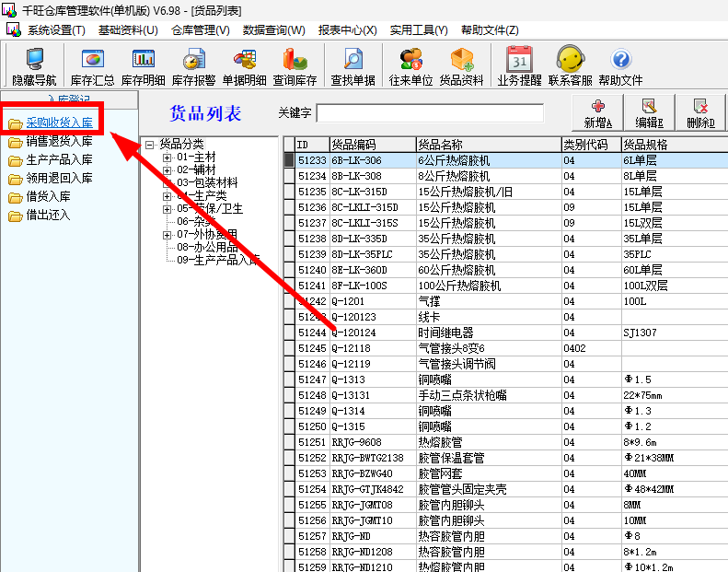Open the 基础资料(U) menu
The height and width of the screenshot is (572, 728).
point(128,30)
